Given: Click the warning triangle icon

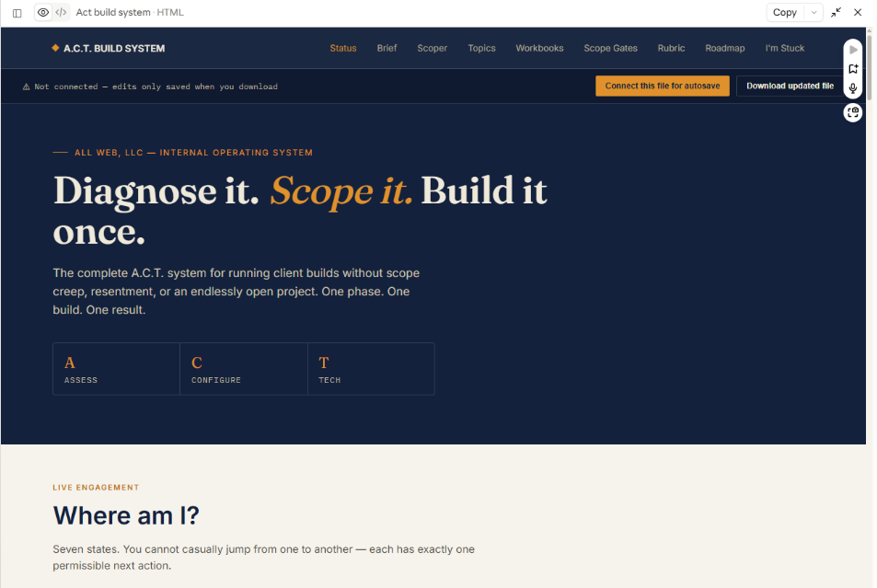Looking at the screenshot, I should 26,86.
